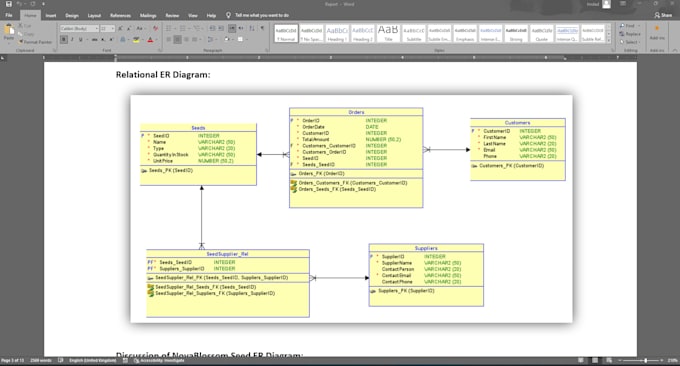Viewport: 680px width, 366px height.
Task: Click the Add-ins button
Action: (x=657, y=33)
